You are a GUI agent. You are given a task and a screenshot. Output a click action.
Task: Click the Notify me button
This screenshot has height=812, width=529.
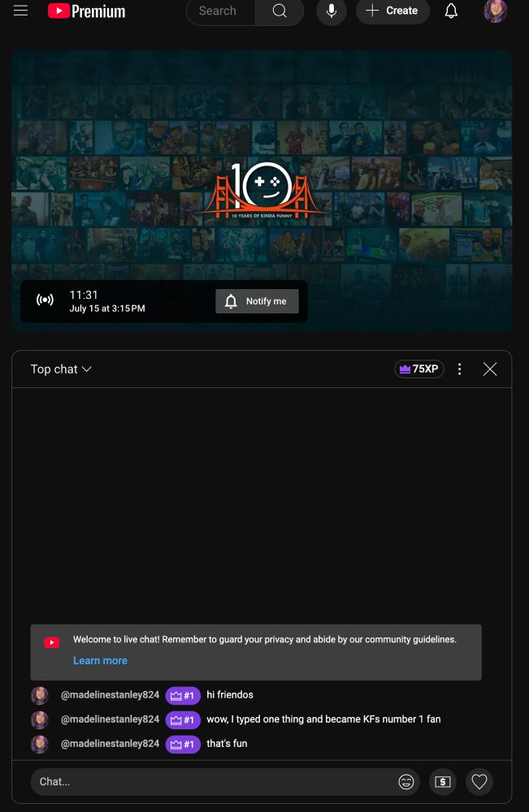click(x=257, y=301)
